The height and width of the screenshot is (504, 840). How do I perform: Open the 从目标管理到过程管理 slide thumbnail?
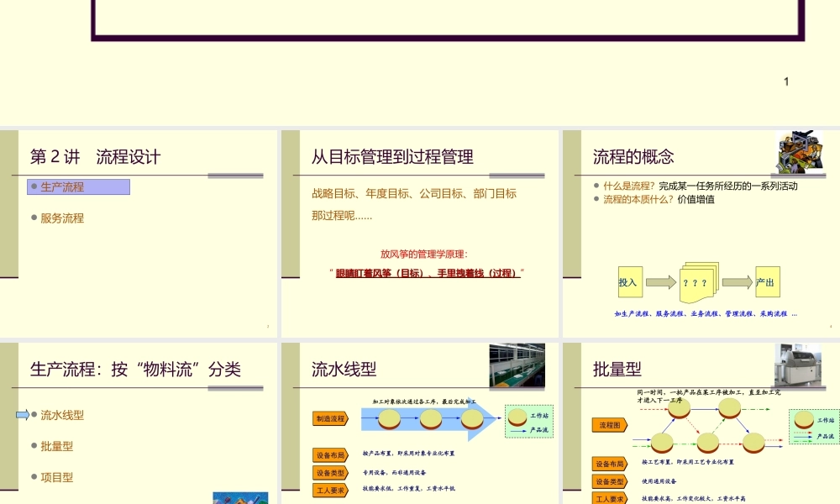pos(420,234)
